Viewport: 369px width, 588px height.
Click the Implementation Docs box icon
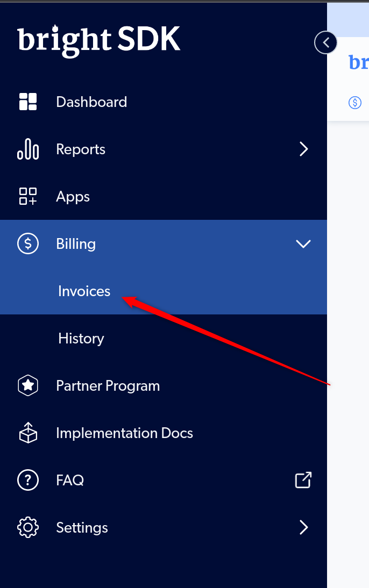point(28,433)
